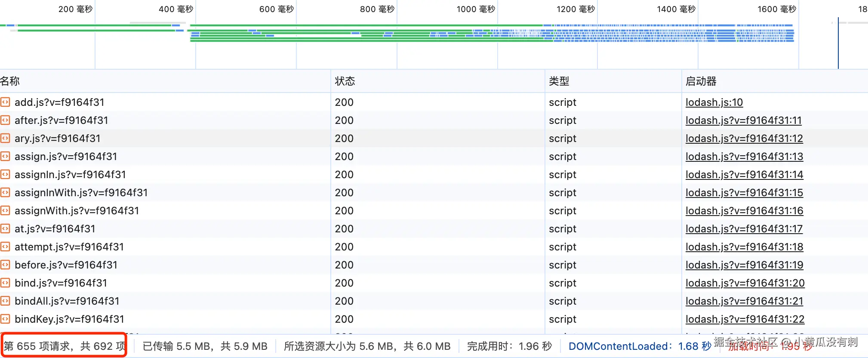
Task: Click script icon beside add.js?v=f9164f31
Action: click(5, 102)
